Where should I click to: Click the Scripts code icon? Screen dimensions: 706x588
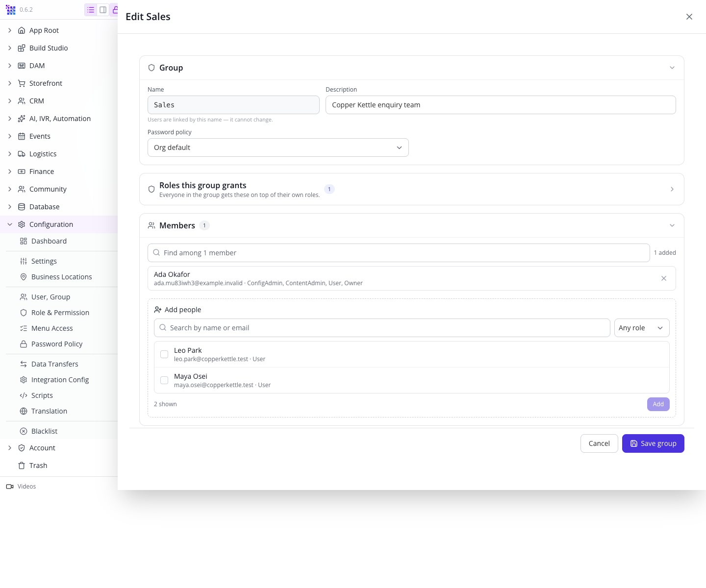(24, 395)
